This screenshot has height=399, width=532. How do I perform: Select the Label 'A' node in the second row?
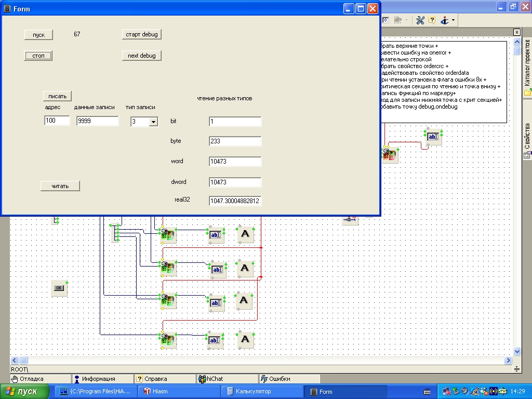point(245,268)
